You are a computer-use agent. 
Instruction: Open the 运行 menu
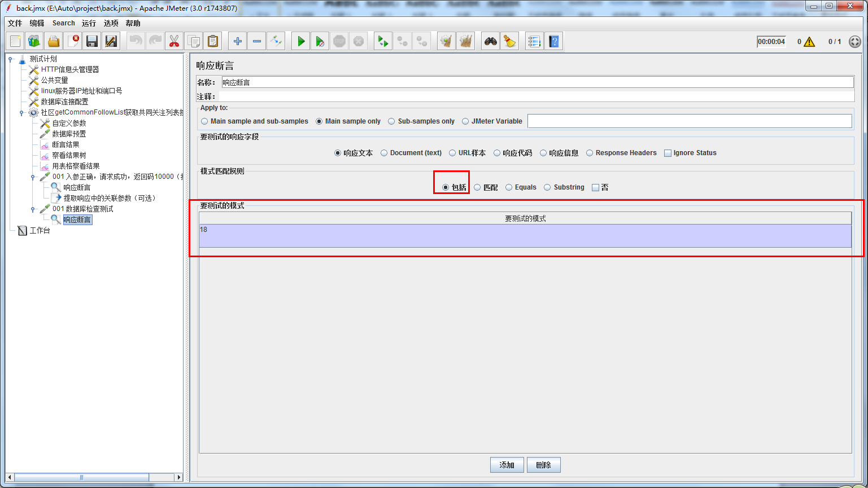(89, 23)
